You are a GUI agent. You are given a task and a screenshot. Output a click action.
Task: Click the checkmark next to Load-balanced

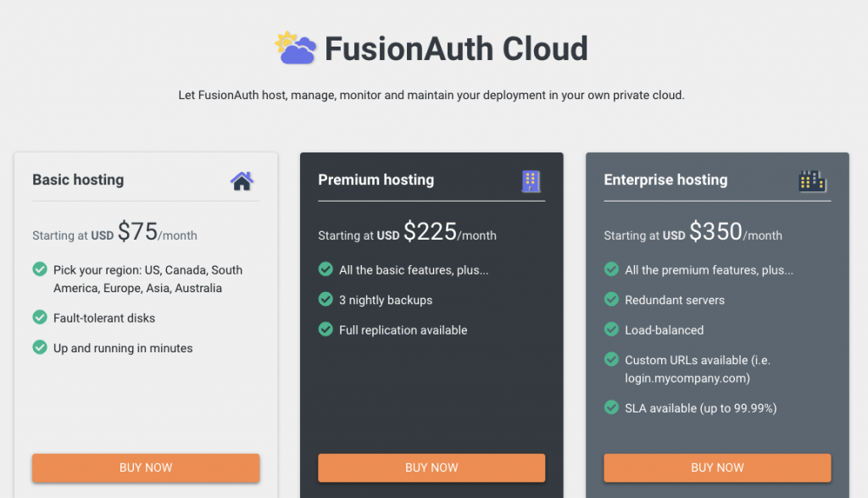(611, 329)
